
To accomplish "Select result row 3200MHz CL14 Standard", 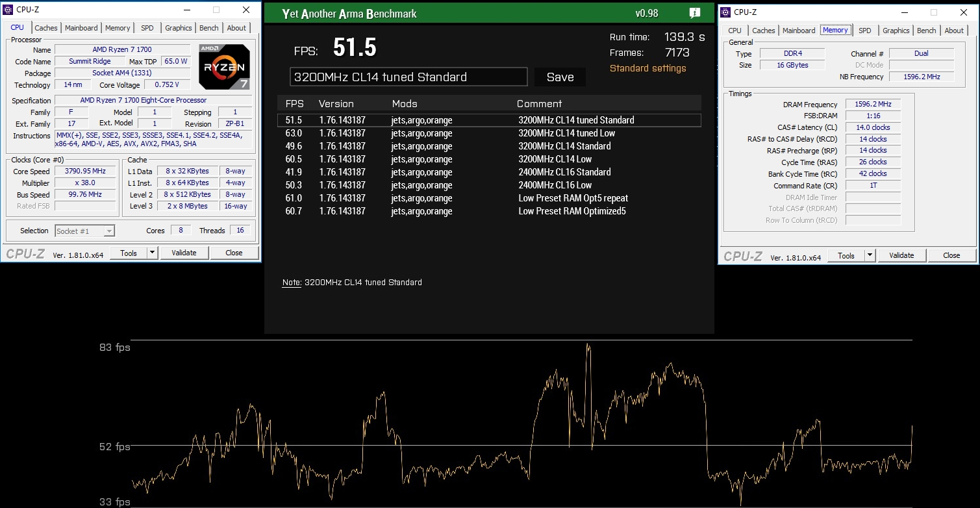I will 489,146.
